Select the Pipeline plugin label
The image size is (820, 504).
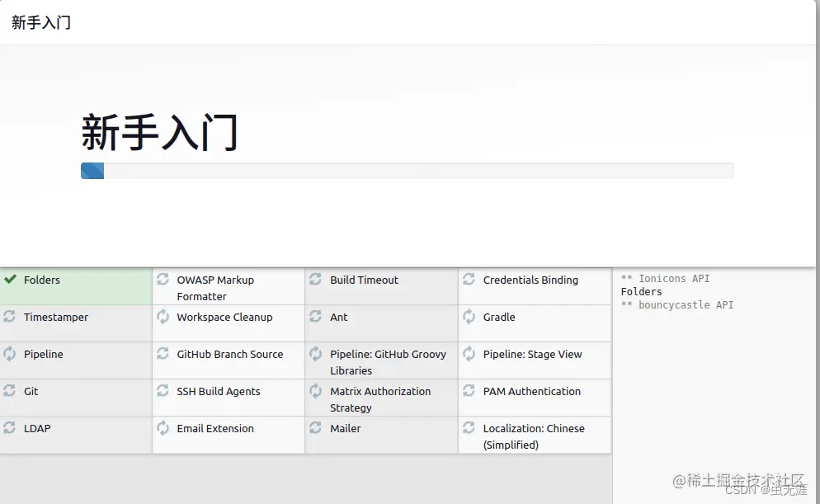coord(44,355)
